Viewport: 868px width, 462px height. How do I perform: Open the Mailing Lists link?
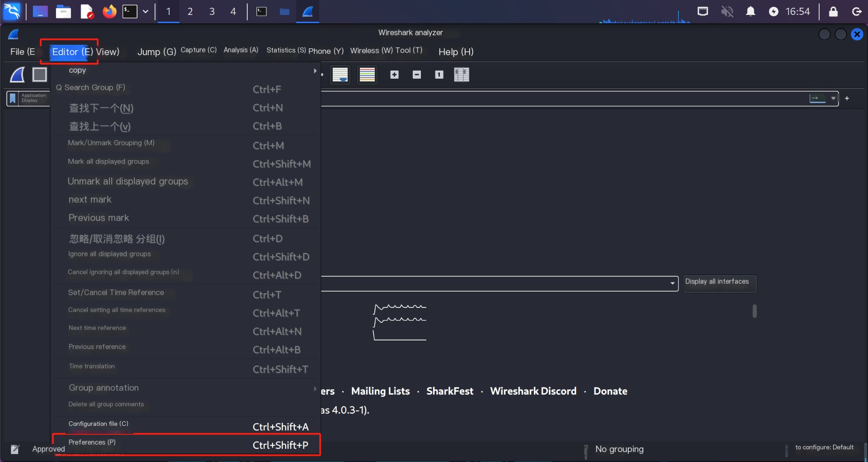(x=380, y=391)
